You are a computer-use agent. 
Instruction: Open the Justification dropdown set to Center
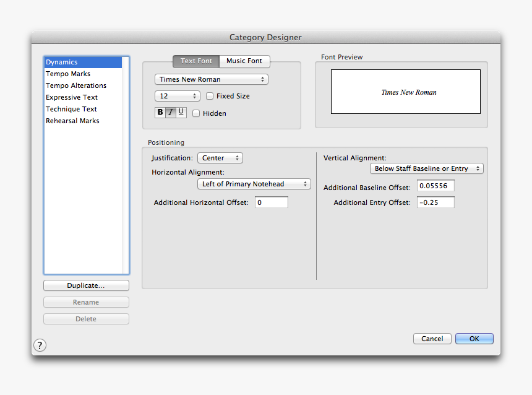coord(220,158)
